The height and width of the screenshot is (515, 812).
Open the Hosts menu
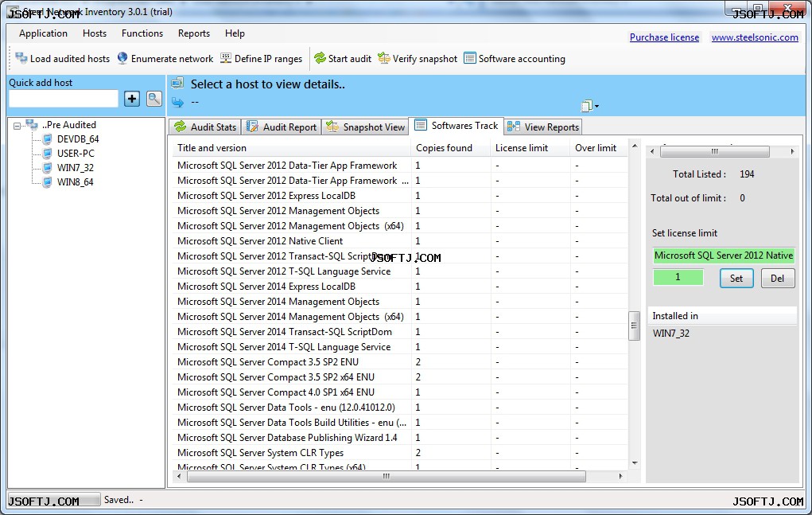click(x=95, y=33)
